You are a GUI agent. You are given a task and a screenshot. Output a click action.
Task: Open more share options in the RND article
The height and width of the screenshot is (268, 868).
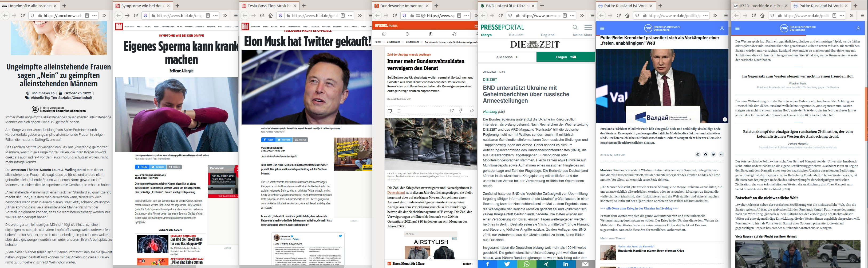pos(721,154)
